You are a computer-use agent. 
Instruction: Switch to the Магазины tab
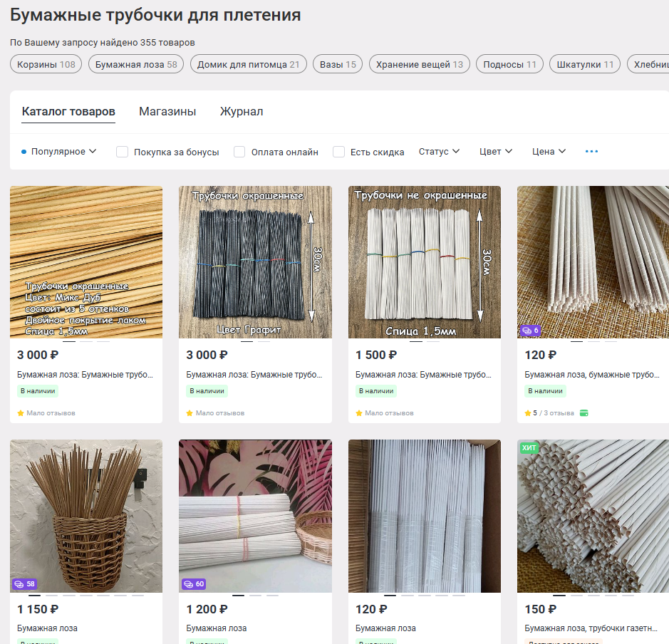click(167, 111)
